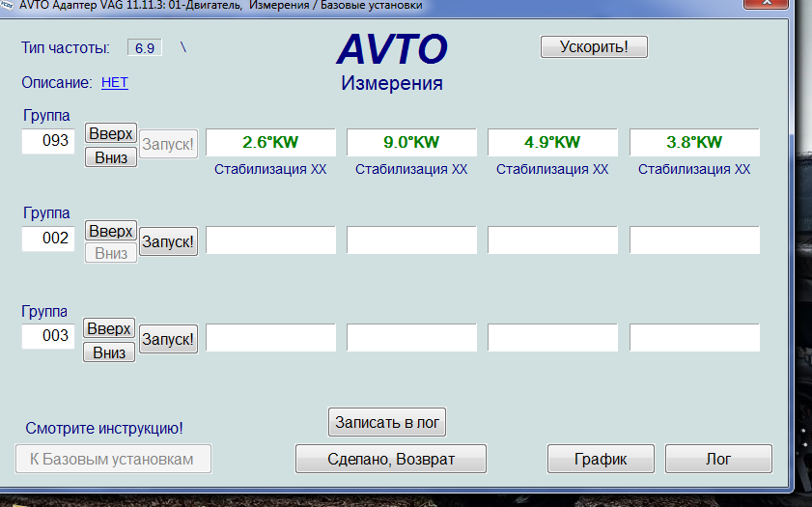This screenshot has width=812, height=507.
Task: Click the fourth empty value field of group 002
Action: tap(694, 239)
